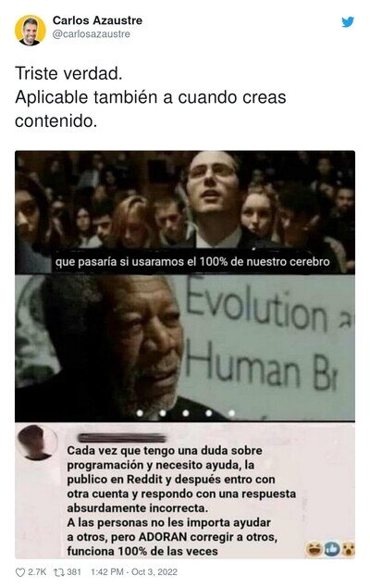Open Carlos Azaustre's profile picture

pos(31,31)
